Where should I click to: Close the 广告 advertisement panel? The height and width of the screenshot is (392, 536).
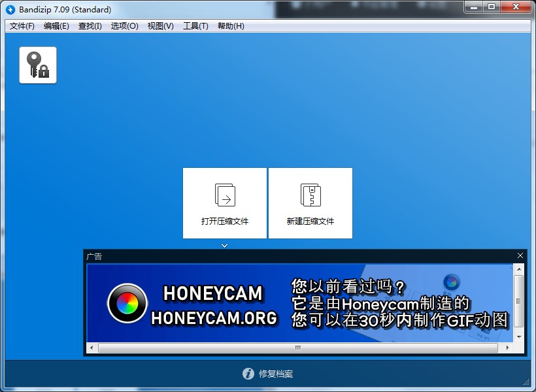point(520,256)
